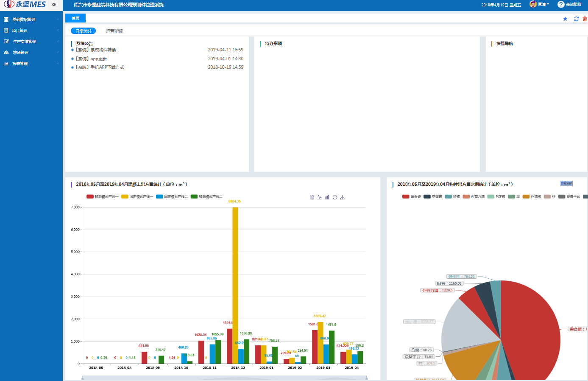588x381 pixels.
Task: Open 生产实绩管理 menu item
Action: (x=31, y=42)
